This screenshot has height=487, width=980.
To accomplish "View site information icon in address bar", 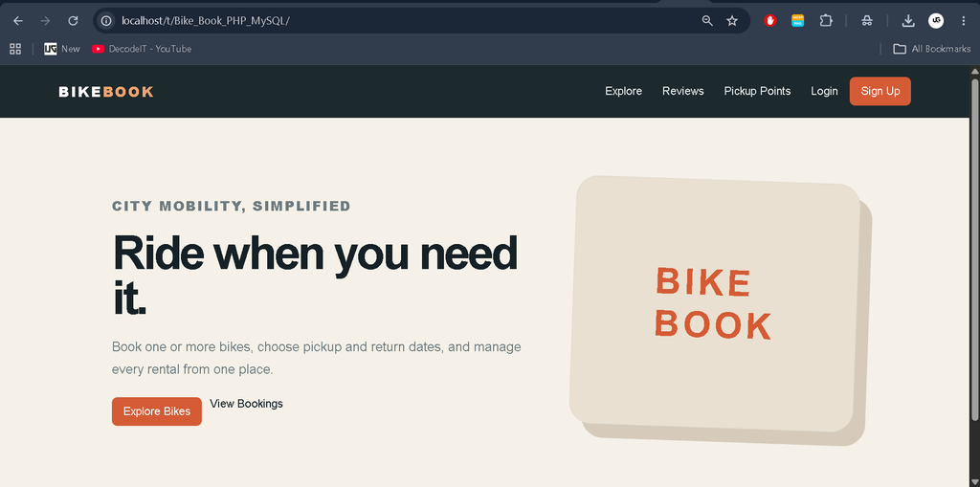I will (x=106, y=21).
